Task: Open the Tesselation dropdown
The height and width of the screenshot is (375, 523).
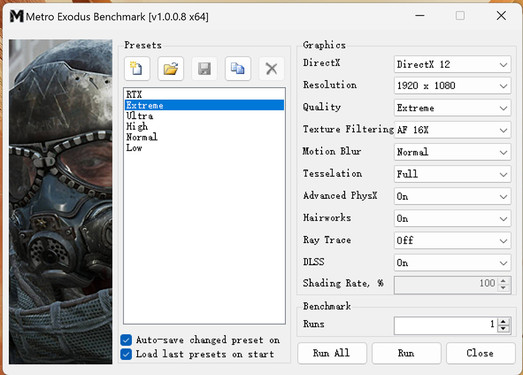Action: coord(452,174)
